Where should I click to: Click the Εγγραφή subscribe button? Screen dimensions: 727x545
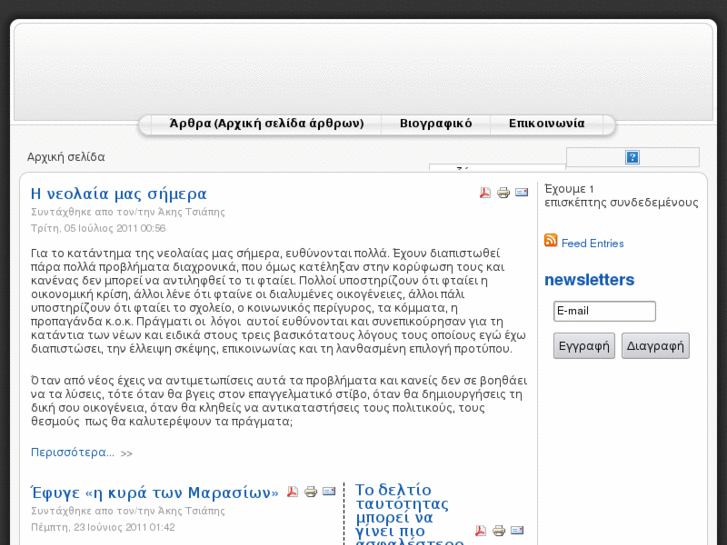click(584, 346)
